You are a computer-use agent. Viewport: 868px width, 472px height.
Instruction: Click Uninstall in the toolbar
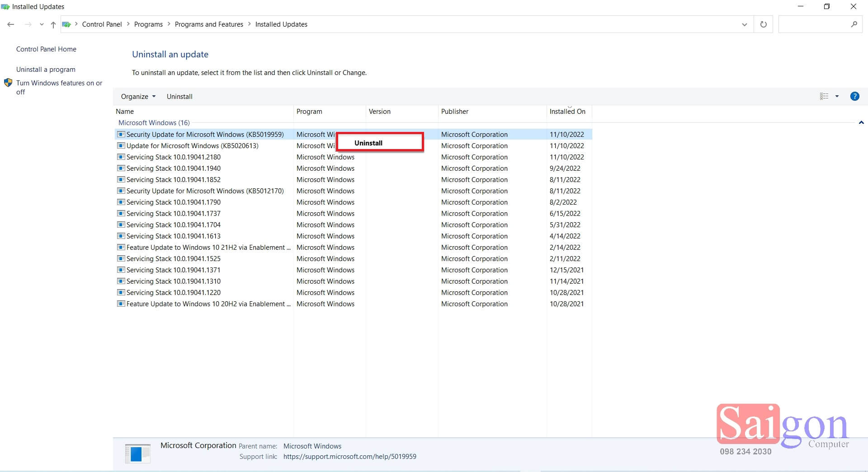tap(179, 96)
